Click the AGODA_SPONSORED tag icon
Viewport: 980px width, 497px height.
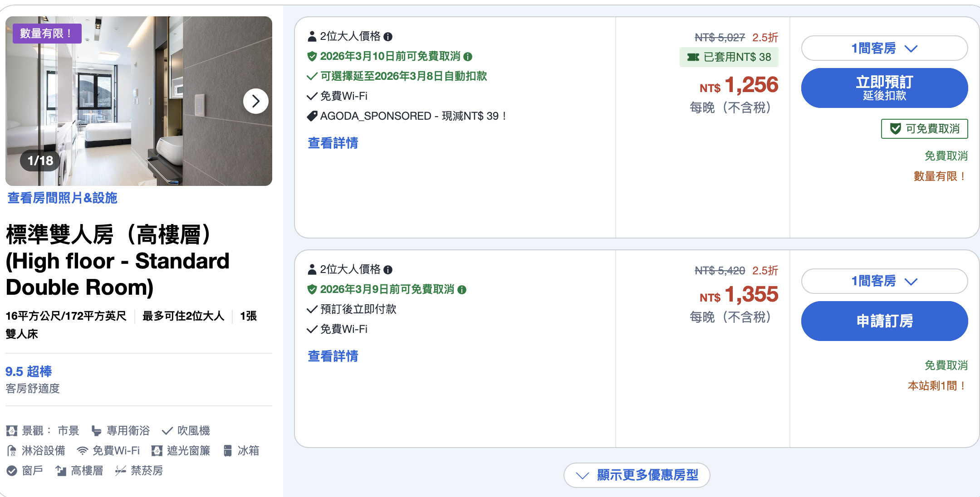click(311, 116)
